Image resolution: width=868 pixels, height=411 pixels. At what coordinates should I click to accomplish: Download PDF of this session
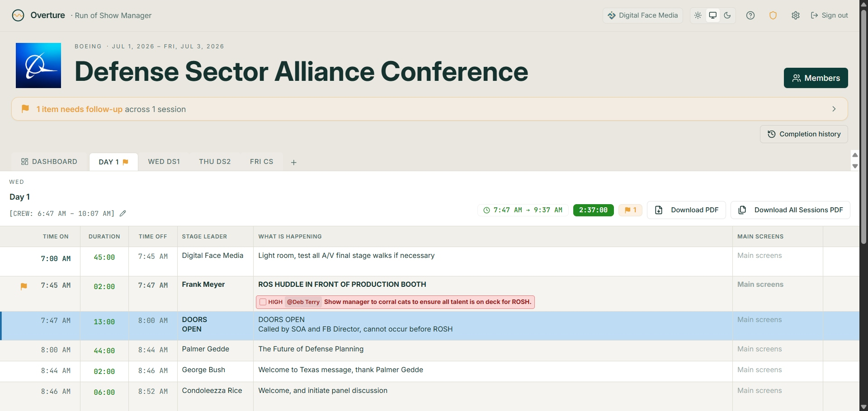pyautogui.click(x=687, y=210)
